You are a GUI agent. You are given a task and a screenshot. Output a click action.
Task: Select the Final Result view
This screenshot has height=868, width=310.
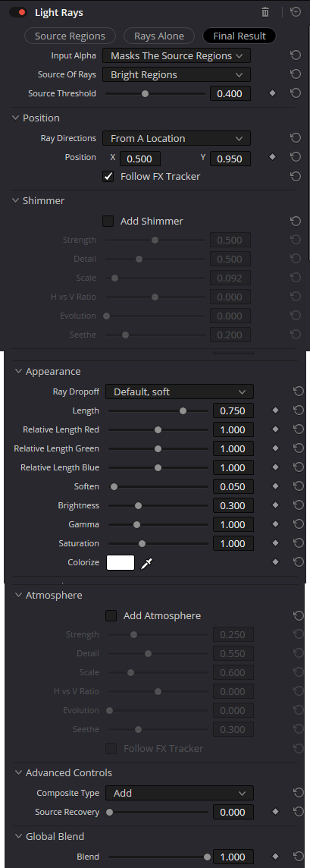click(x=240, y=36)
